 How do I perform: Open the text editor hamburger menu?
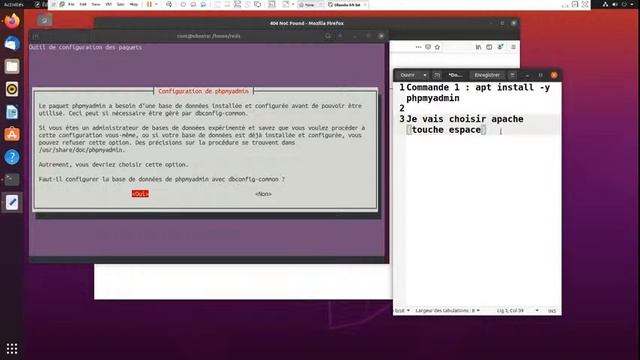513,75
